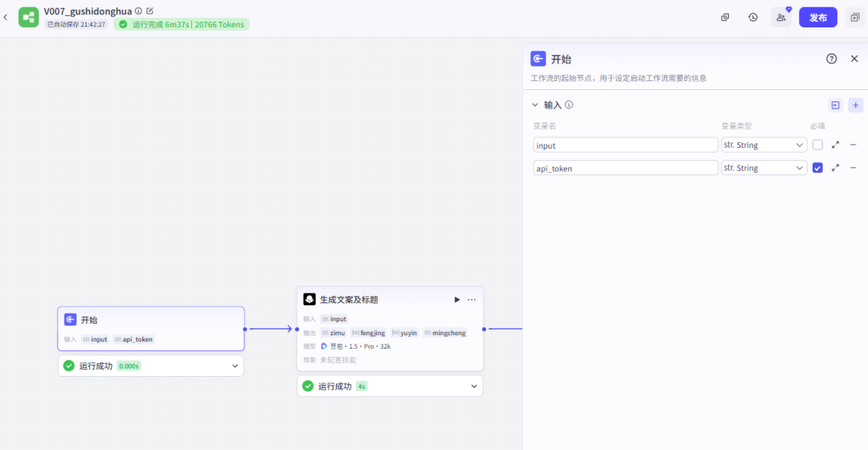
Task: Select the 开始 node on the canvas
Action: tap(150, 329)
